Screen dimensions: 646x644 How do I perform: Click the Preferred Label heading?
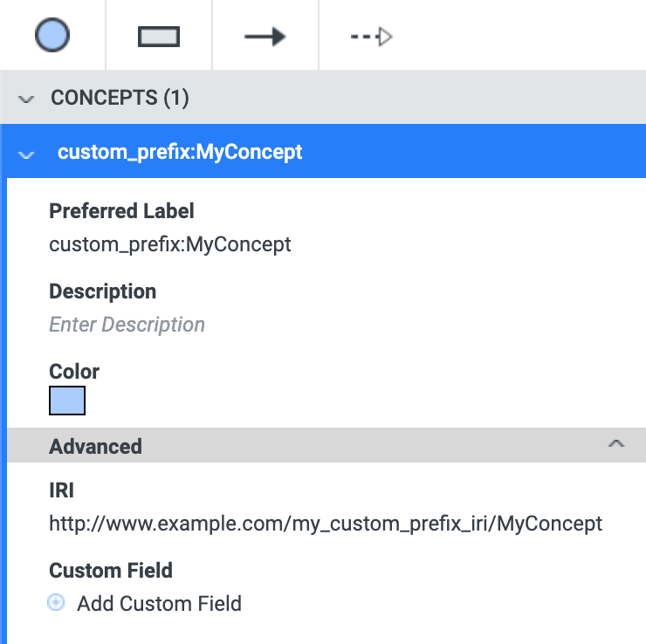click(121, 211)
